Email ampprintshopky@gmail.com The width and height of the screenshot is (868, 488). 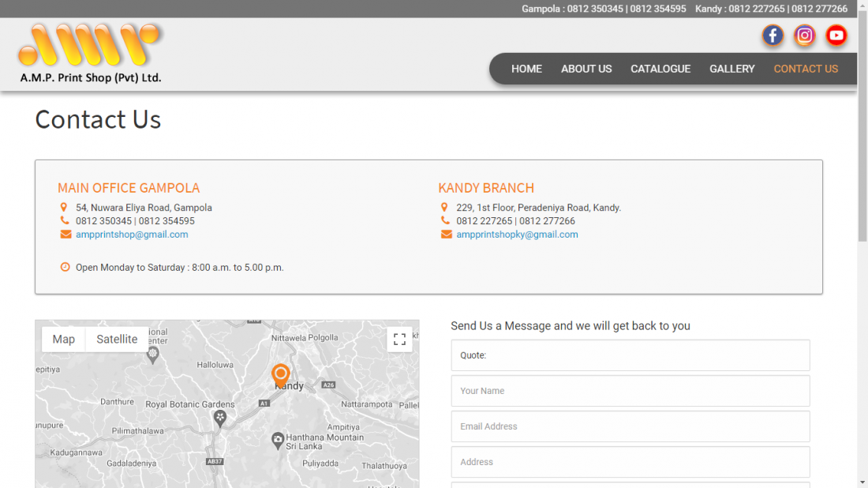517,235
